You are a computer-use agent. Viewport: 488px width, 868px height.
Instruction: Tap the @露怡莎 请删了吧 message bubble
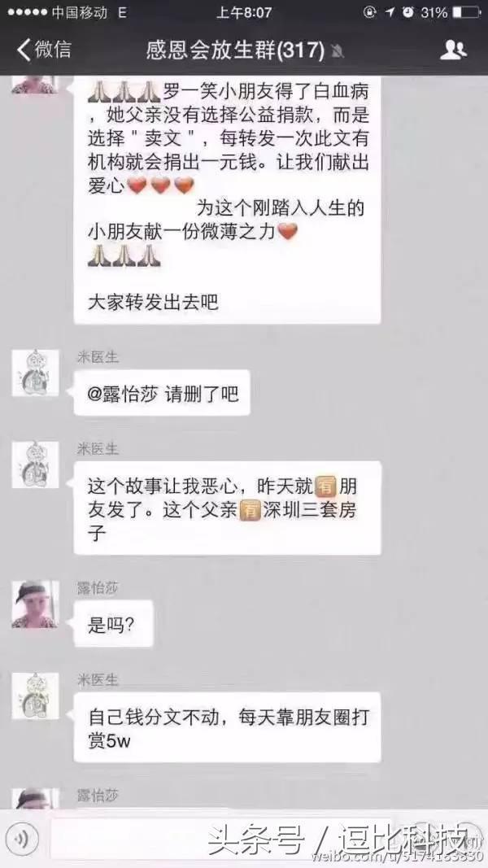(x=162, y=393)
